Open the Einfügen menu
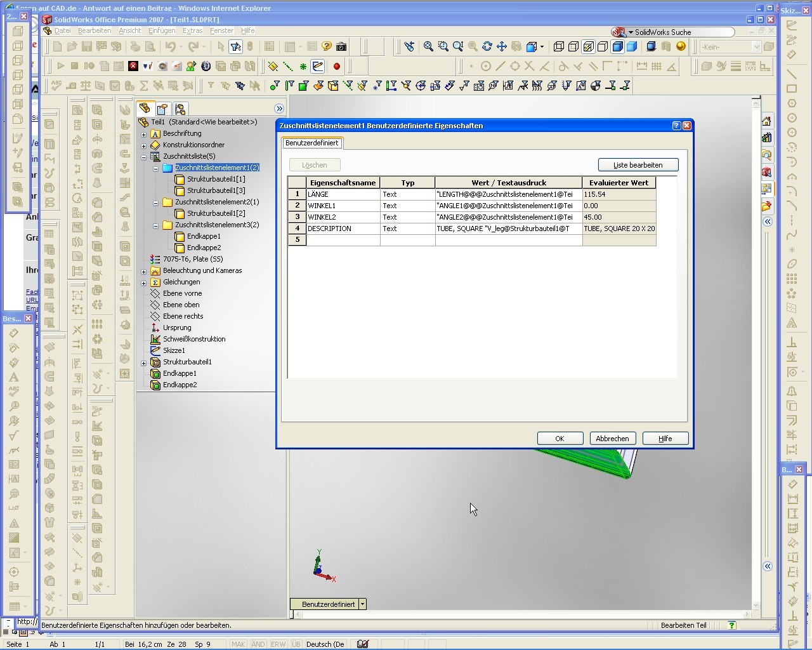The image size is (812, 650). (161, 30)
